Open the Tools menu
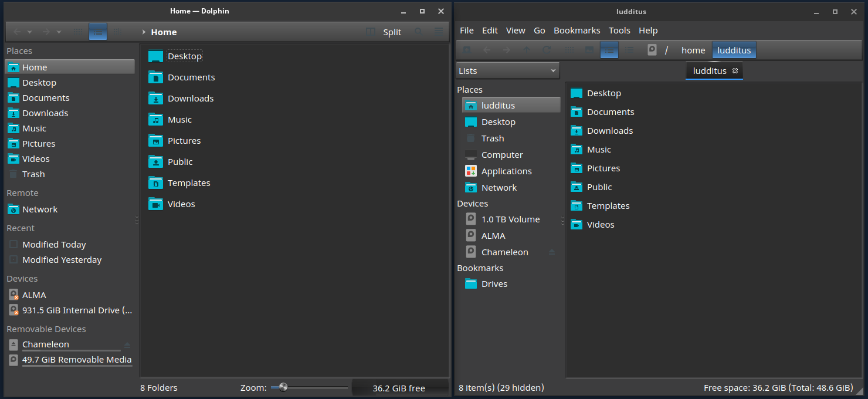Image resolution: width=868 pixels, height=399 pixels. [x=619, y=31]
